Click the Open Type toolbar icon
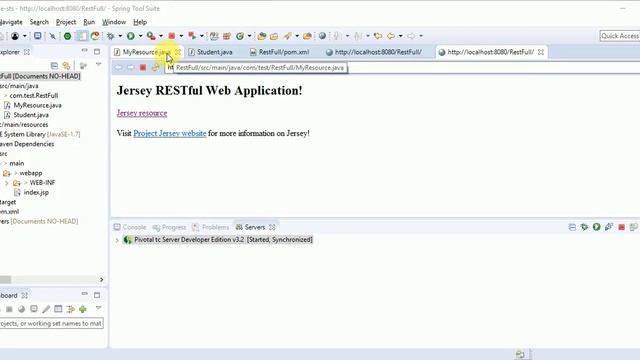 262,36
